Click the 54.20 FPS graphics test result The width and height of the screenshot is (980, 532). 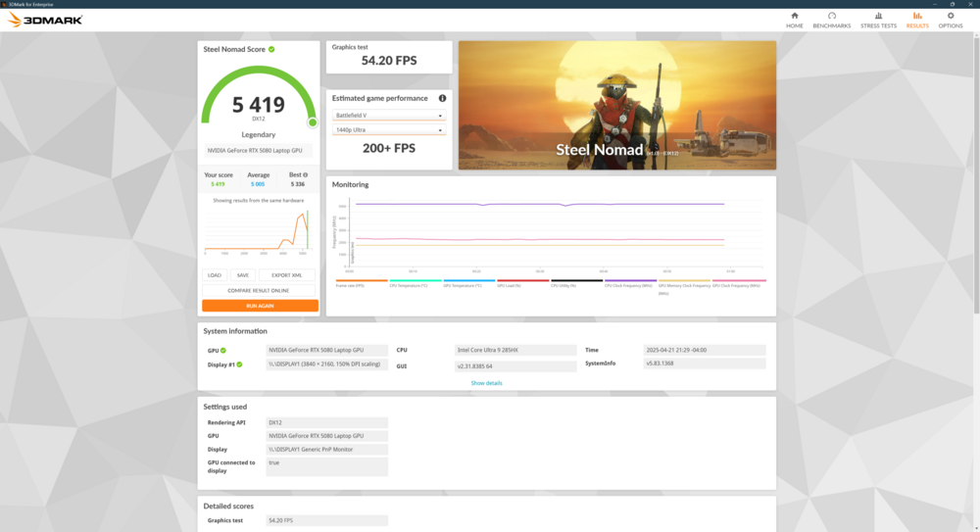point(389,61)
